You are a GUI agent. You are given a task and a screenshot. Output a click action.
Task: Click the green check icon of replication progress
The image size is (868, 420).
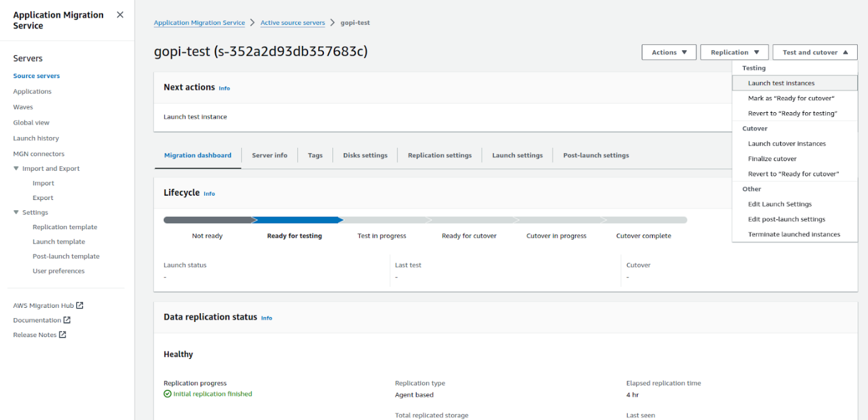click(x=167, y=394)
